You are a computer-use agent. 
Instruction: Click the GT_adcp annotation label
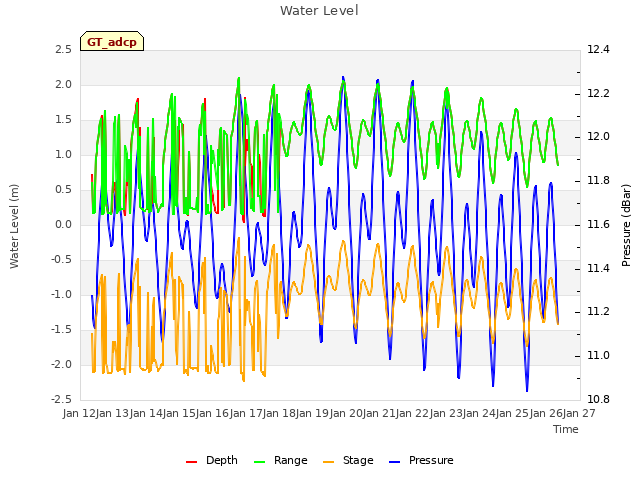click(112, 42)
